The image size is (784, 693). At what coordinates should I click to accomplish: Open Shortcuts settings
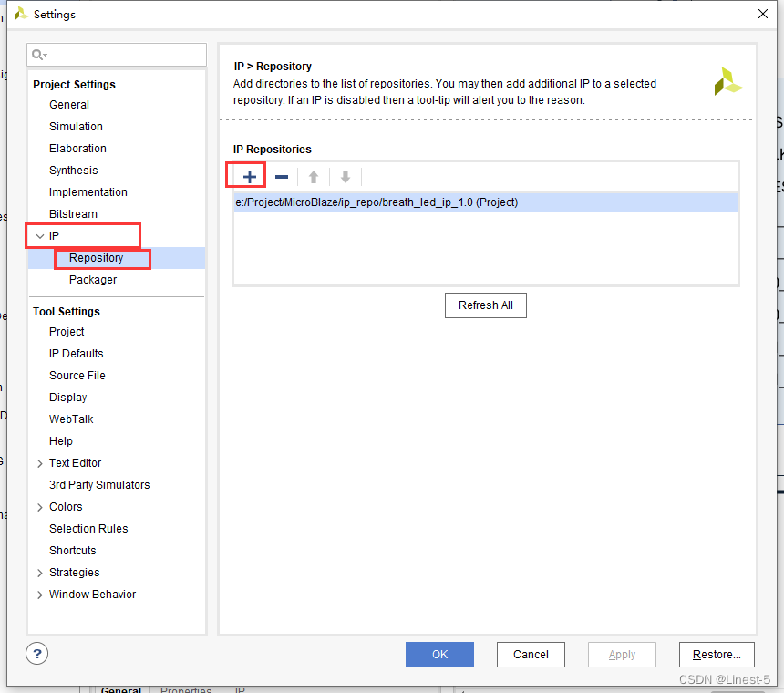click(73, 551)
